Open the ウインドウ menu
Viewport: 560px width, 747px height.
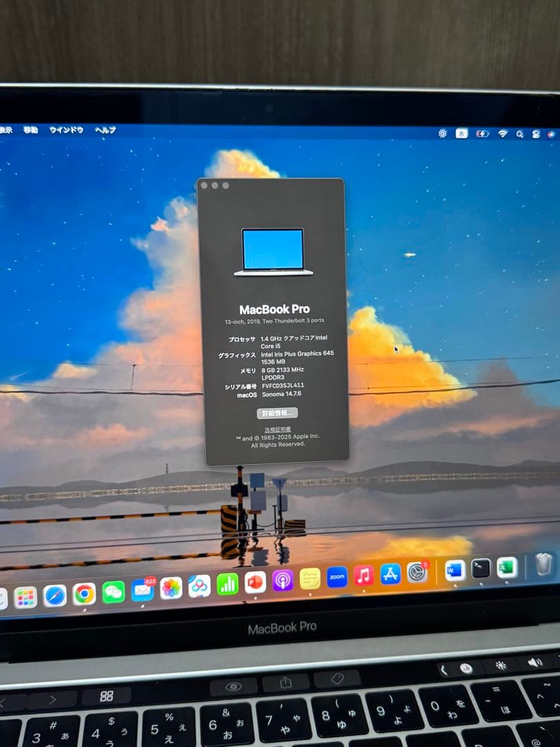66,130
